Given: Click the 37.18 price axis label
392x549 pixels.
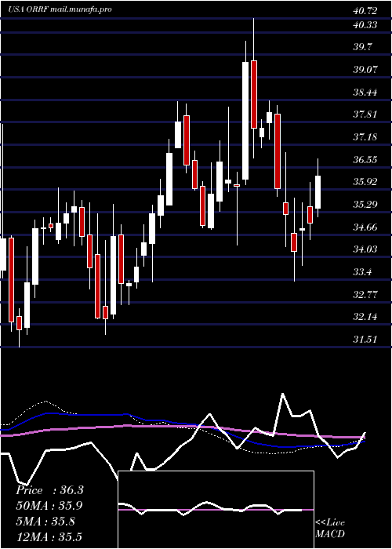Looking at the screenshot, I should pos(365,137).
